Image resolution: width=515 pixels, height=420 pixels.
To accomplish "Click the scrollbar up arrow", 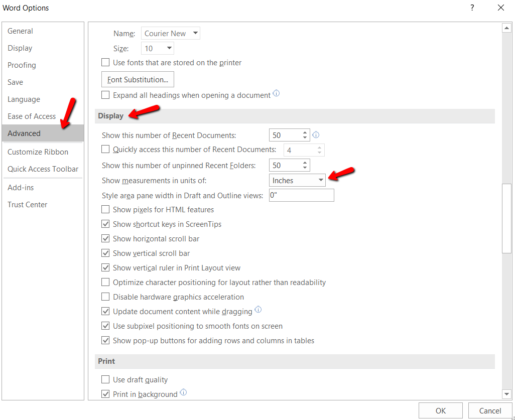I will (506, 28).
